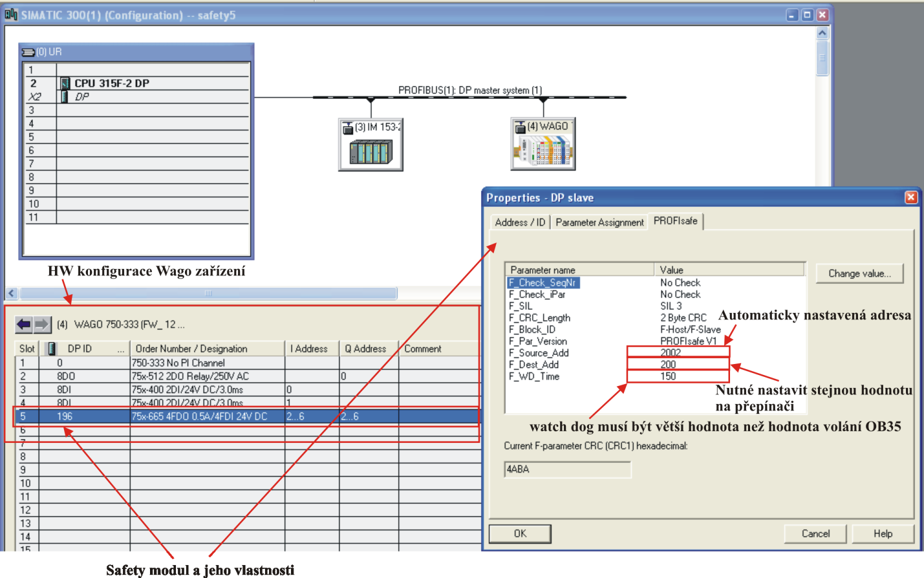This screenshot has height=578, width=924.
Task: Select the empty rack slot 3
Action: tap(137, 110)
